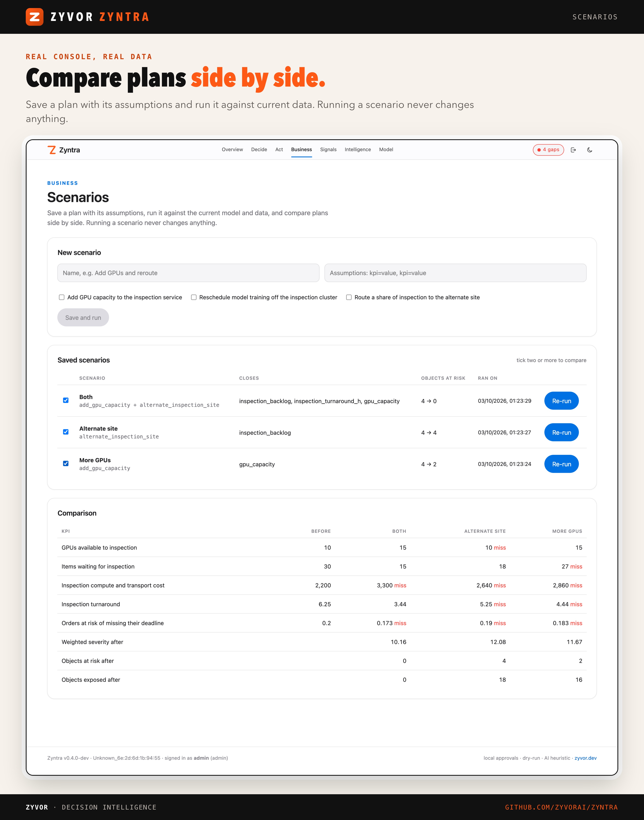Click 'Orders at risk of missing their deadline'
Viewport: 644px width, 820px height.
(113, 623)
